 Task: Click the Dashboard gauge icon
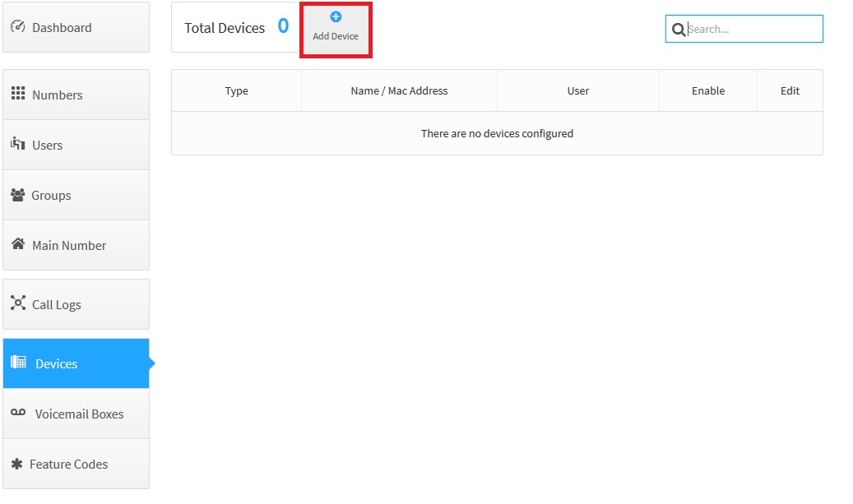18,26
